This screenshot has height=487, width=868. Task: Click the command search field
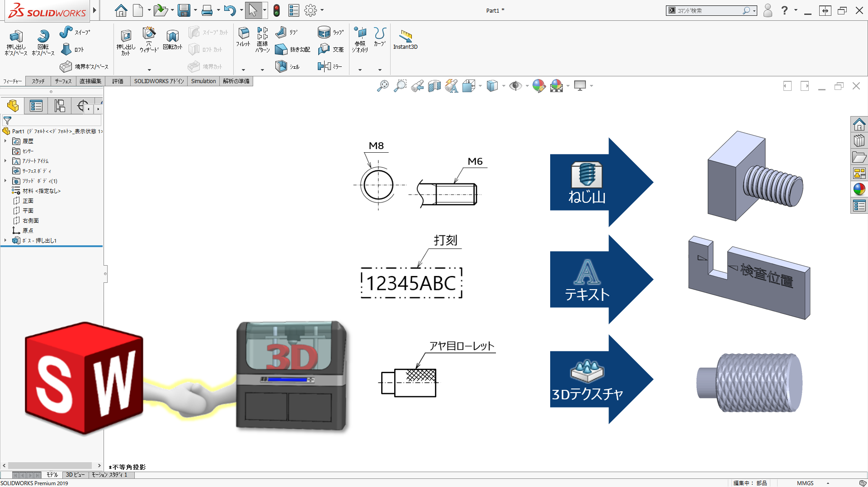(x=709, y=10)
